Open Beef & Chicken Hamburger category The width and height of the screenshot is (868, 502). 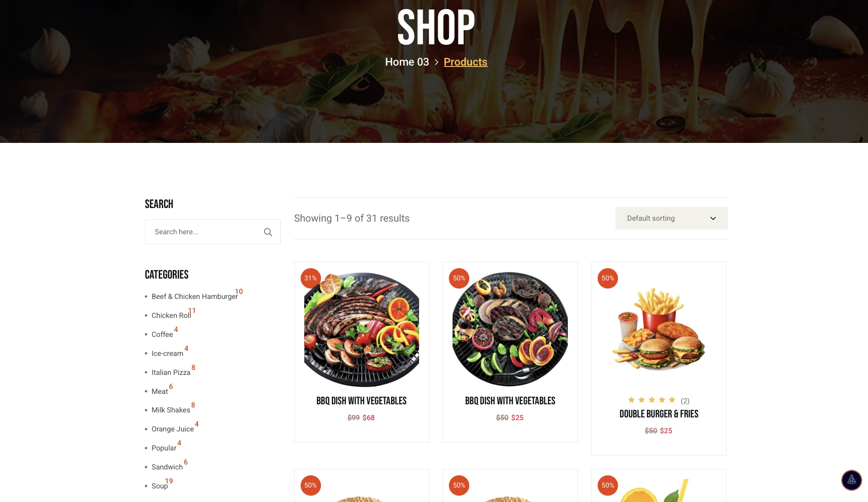[x=194, y=296]
